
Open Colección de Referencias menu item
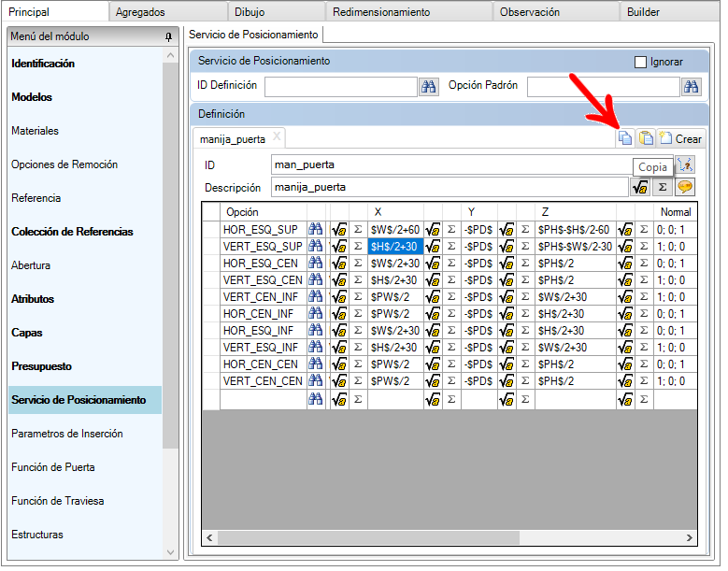[73, 232]
